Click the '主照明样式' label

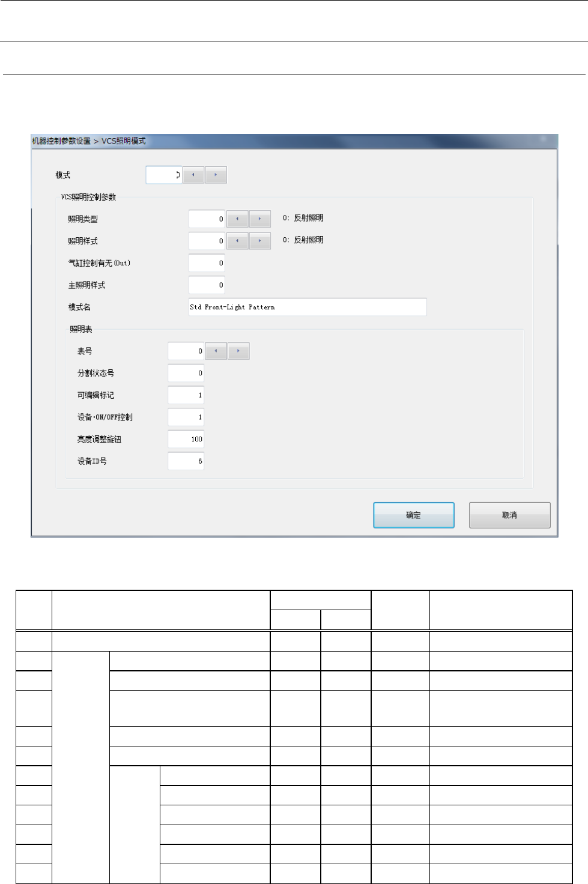(x=86, y=285)
